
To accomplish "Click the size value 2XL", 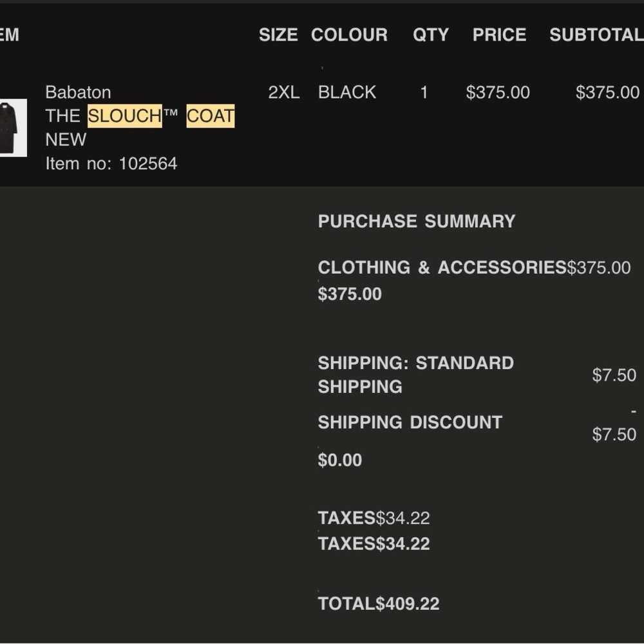I will tap(284, 92).
